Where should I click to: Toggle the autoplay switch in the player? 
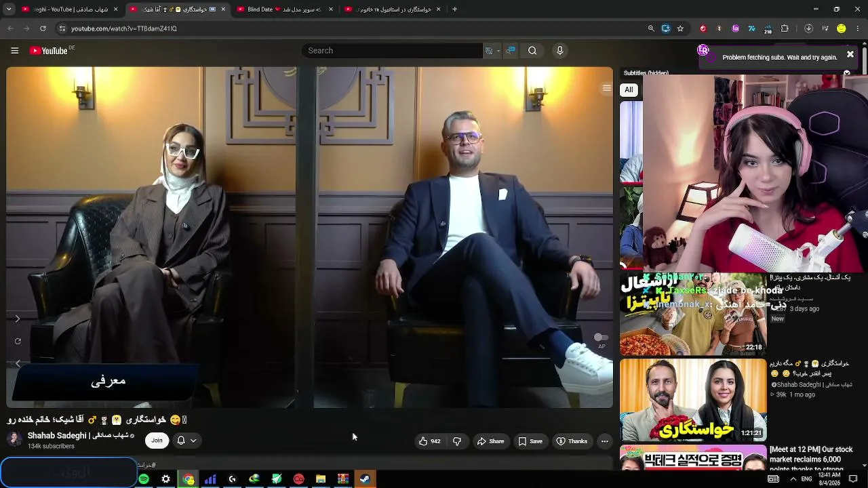601,338
